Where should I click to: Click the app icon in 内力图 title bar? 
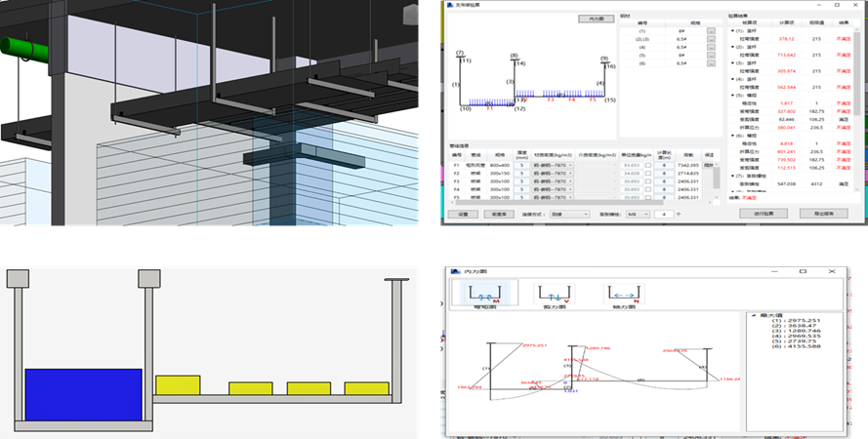[x=456, y=271]
